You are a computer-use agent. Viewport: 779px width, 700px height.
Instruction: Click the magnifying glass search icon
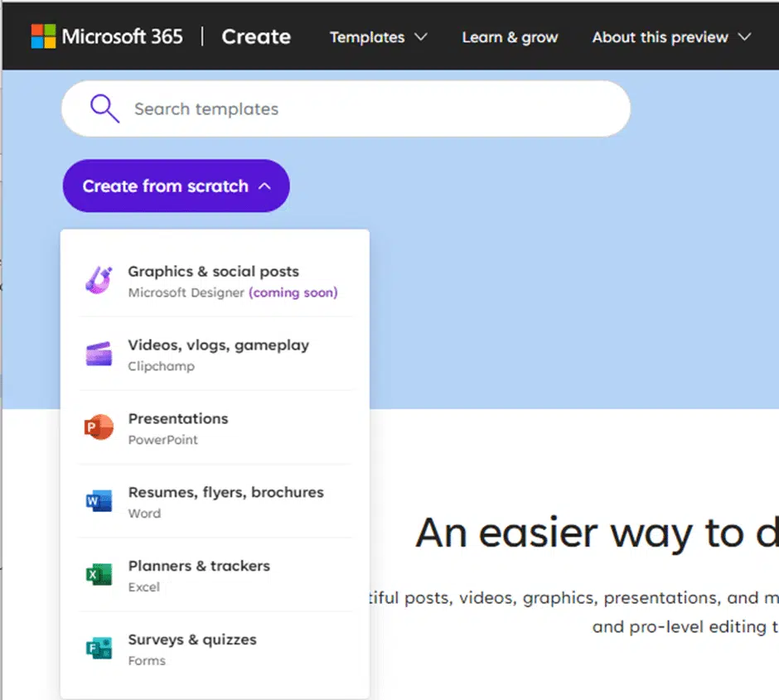coord(104,109)
